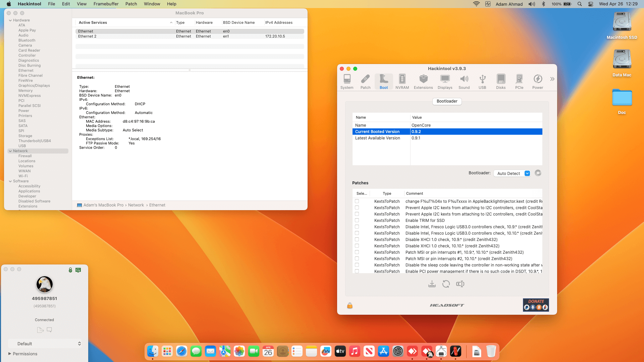The width and height of the screenshot is (644, 362).
Task: Click the orange lock icon in Hackintool
Action: point(350,305)
